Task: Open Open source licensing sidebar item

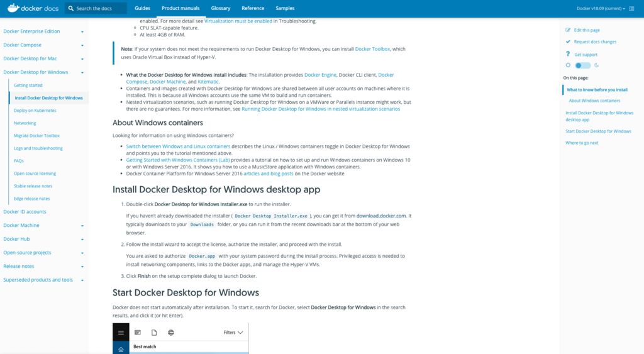Action: click(35, 174)
